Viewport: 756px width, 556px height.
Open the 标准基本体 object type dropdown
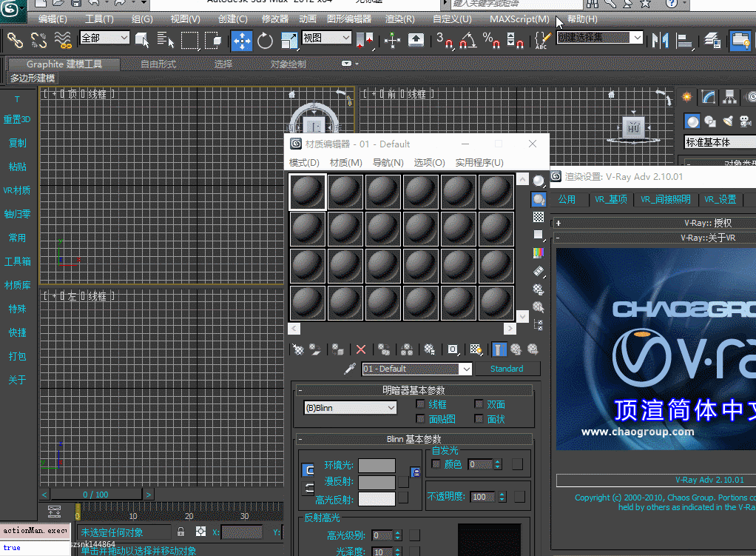(x=720, y=142)
